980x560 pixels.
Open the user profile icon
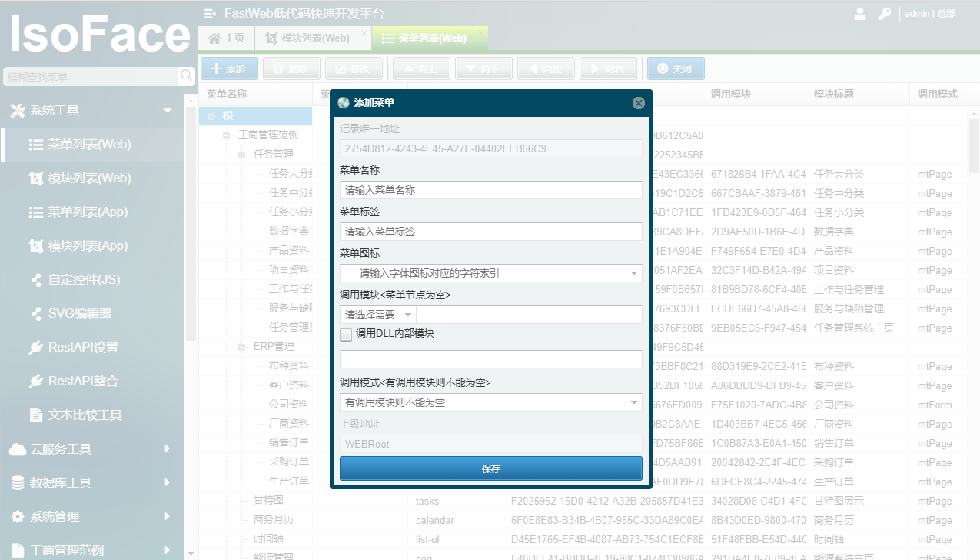point(860,13)
